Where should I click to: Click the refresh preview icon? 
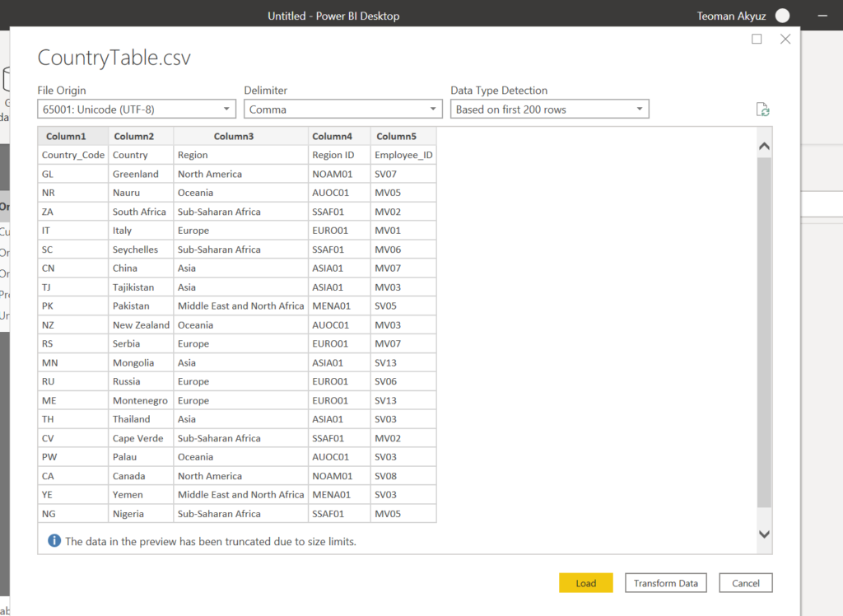click(x=762, y=110)
